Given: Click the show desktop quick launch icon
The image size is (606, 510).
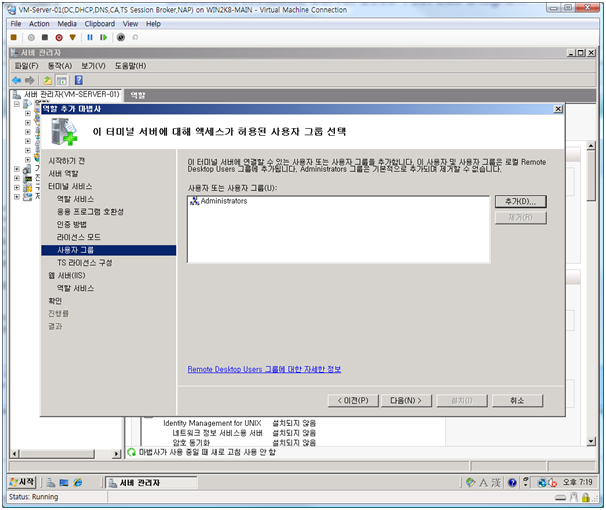Looking at the screenshot, I should 64,483.
